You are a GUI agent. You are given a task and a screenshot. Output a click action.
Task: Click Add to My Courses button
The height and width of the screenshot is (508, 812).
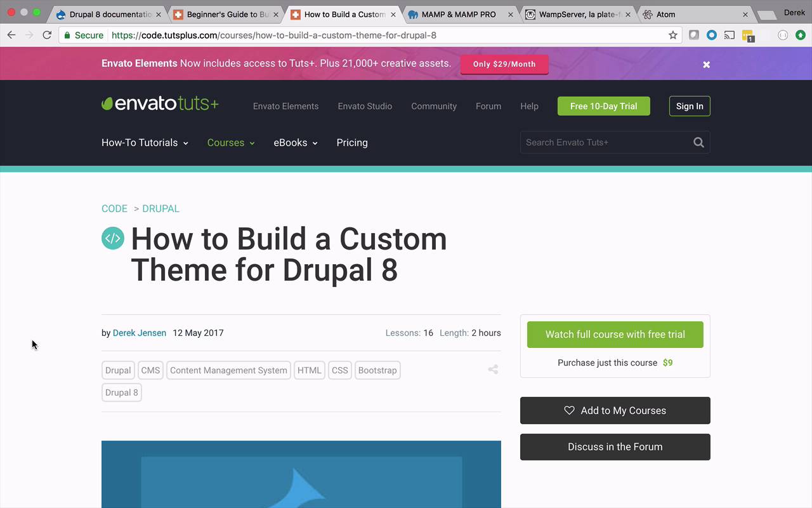615,410
